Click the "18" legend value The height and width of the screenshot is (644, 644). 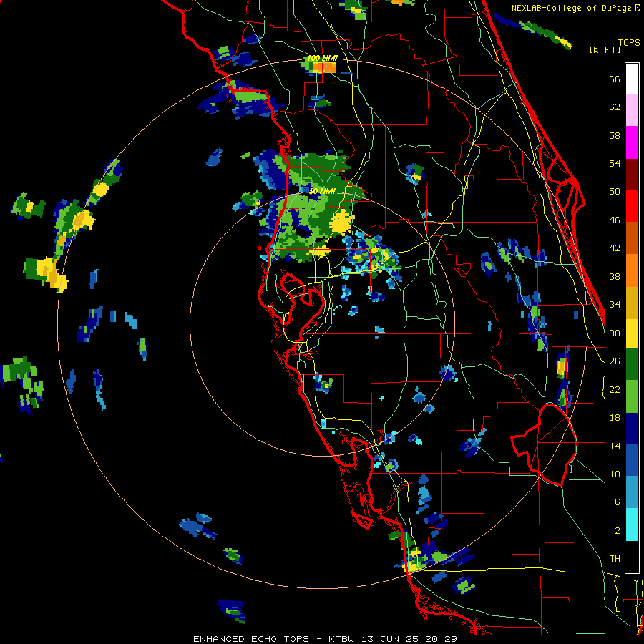(x=615, y=418)
